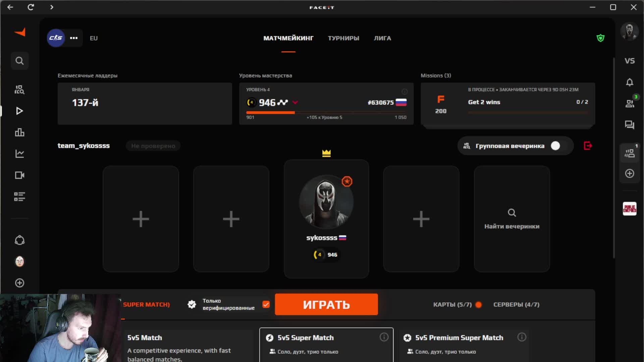This screenshot has height=362, width=644.
Task: Click the green anti-cheat shield icon
Action: point(600,38)
